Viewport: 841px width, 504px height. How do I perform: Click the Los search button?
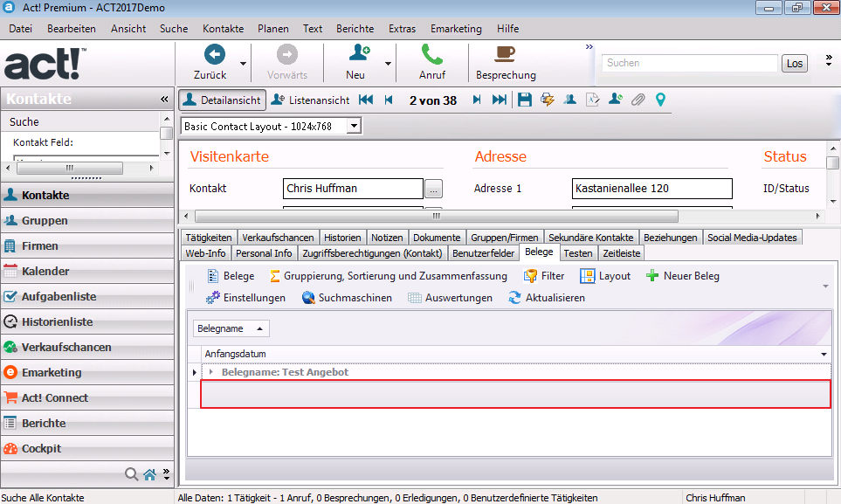click(795, 64)
